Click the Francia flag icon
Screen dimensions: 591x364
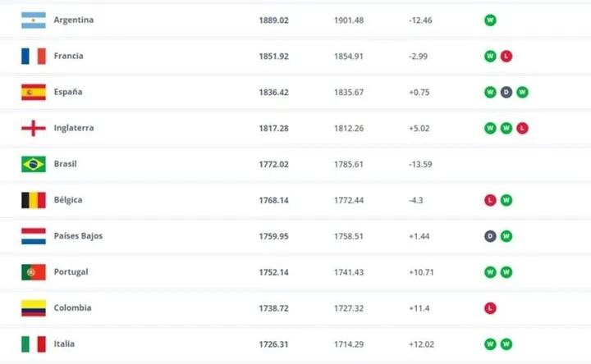click(x=33, y=56)
